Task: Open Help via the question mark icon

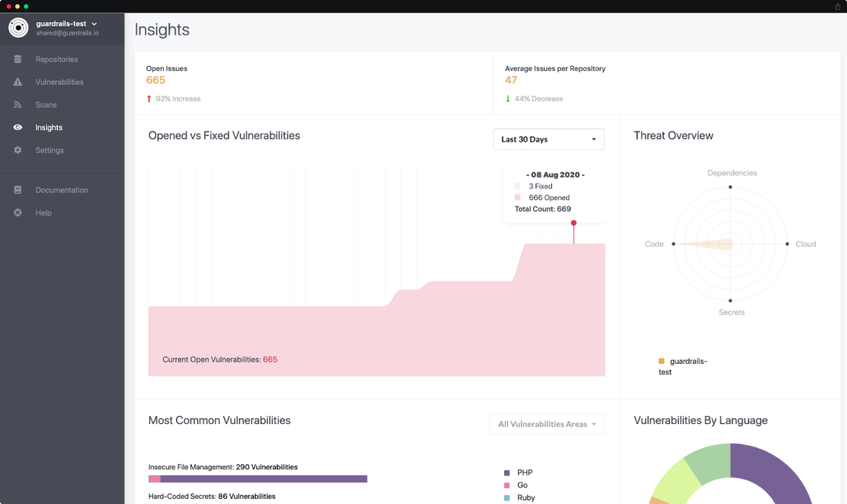Action: click(x=18, y=212)
